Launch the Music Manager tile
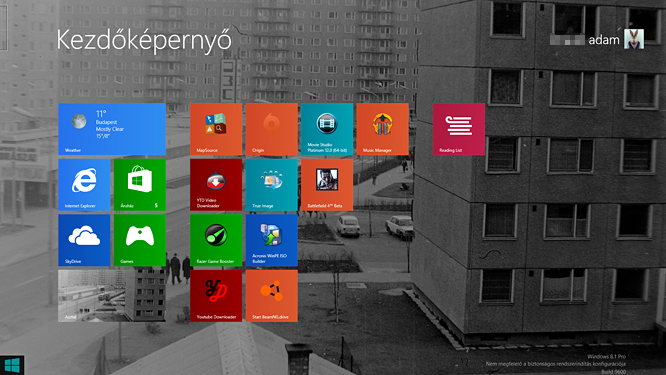Viewport: 666px width, 375px height. 383,129
